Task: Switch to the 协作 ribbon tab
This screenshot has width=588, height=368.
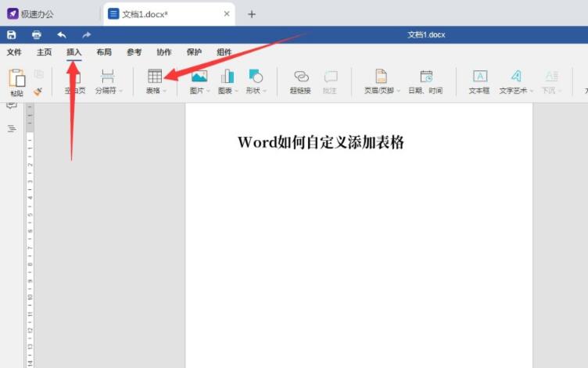Action: (164, 52)
